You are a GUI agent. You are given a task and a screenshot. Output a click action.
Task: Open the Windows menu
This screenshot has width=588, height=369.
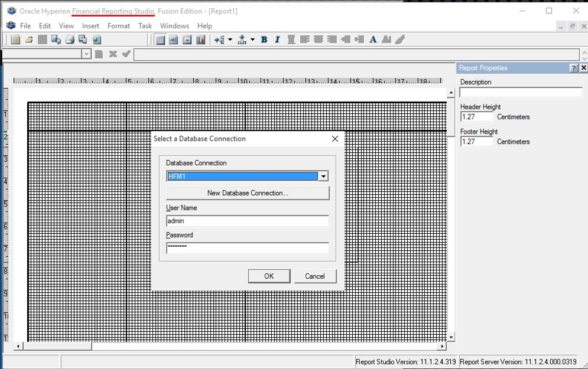(x=174, y=26)
